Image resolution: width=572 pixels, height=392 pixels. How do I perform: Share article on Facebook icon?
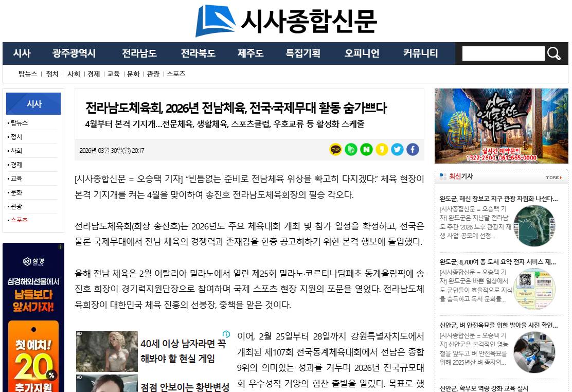pos(413,149)
